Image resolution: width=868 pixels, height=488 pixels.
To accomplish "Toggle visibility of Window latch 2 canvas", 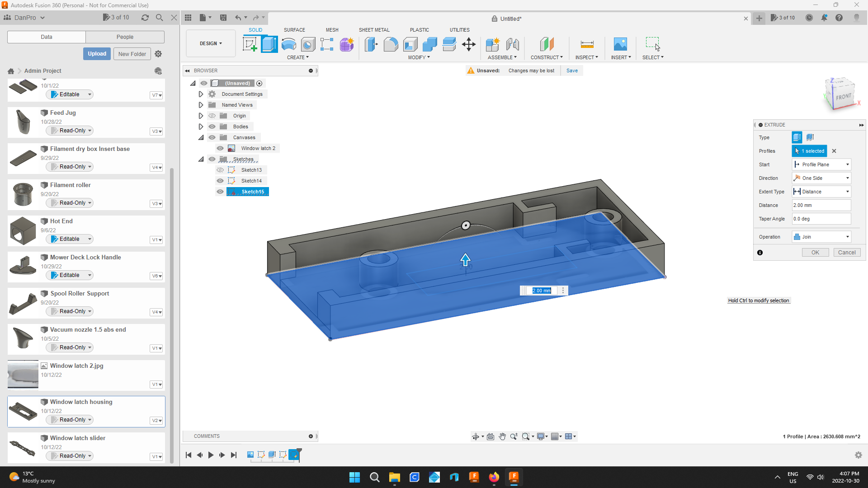I will tap(220, 148).
